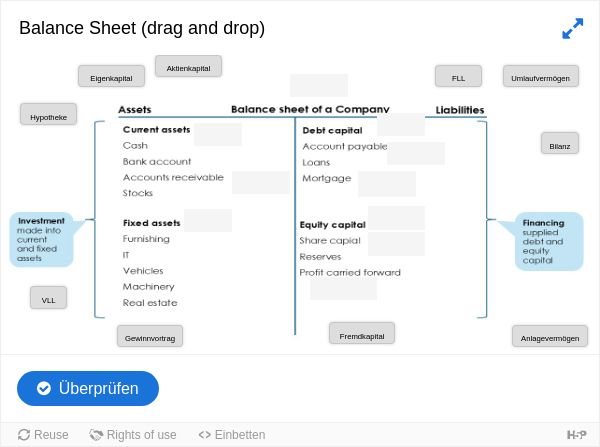The image size is (600, 447).
Task: Click the Überprüfen check button
Action: point(88,388)
